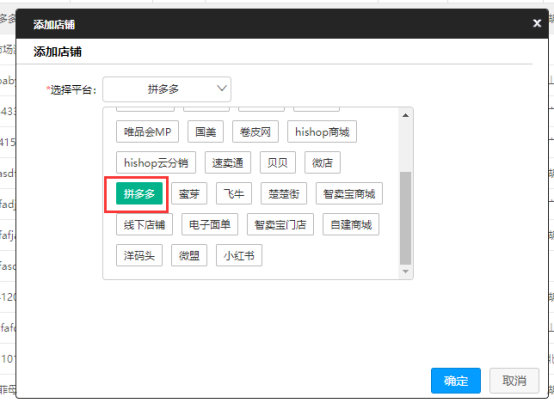
Task: Pick the 速卖通 platform option
Action: point(228,163)
